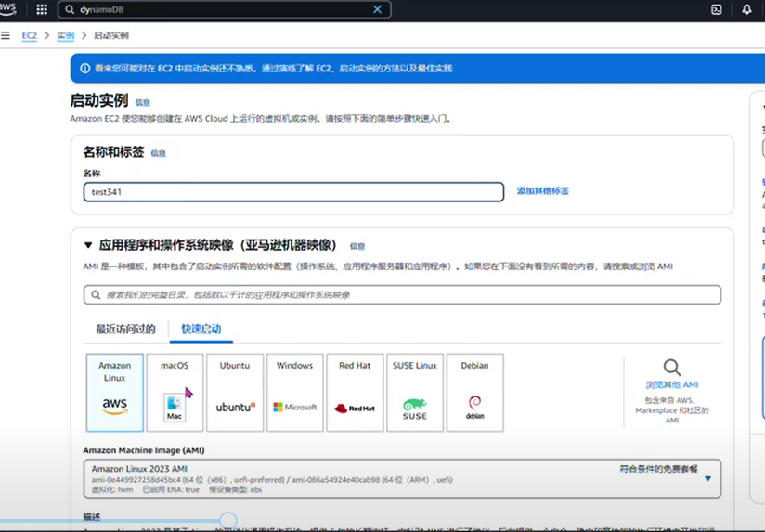Switch to 快速启动 tab

pyautogui.click(x=201, y=329)
